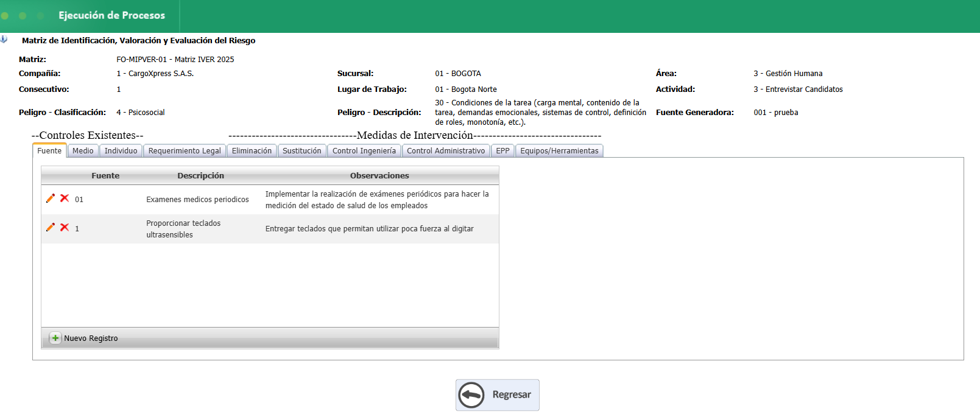Click the 'Implementar la realización de exámenes' observation

377,200
